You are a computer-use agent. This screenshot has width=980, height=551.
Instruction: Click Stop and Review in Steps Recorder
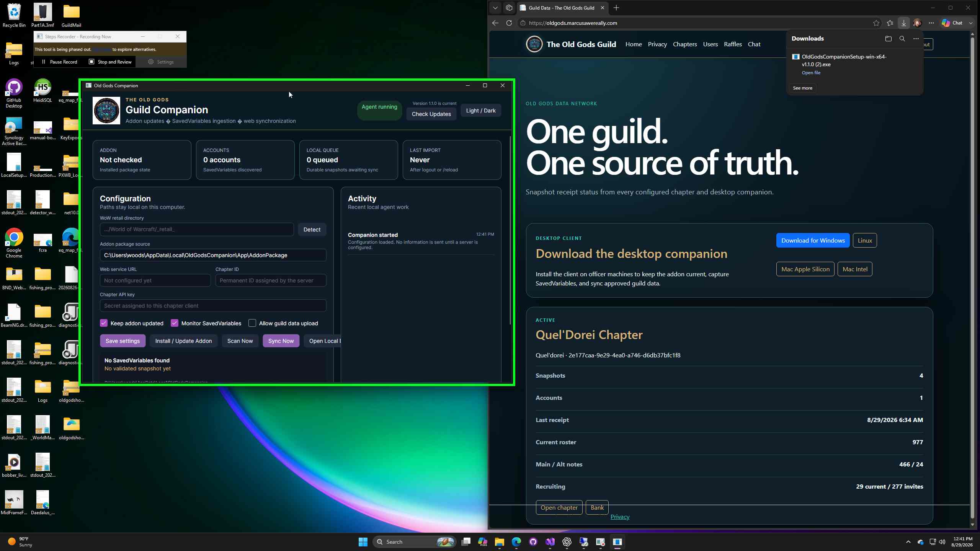pos(110,62)
